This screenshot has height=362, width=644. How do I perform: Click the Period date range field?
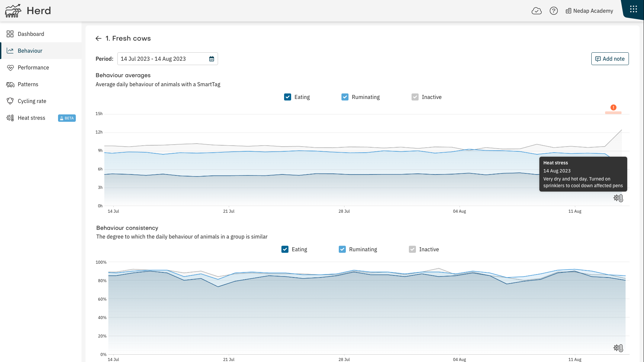[167, 59]
